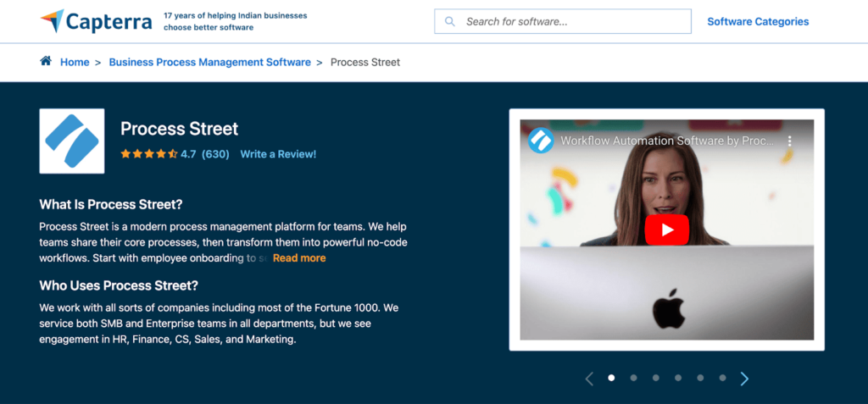Click the Process Street product title
The width and height of the screenshot is (868, 404).
180,129
